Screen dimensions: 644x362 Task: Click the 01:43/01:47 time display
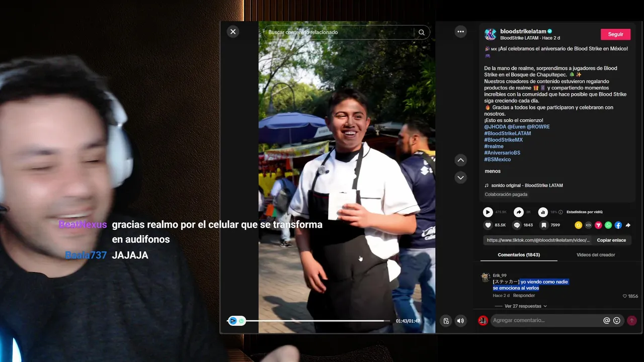pyautogui.click(x=408, y=321)
